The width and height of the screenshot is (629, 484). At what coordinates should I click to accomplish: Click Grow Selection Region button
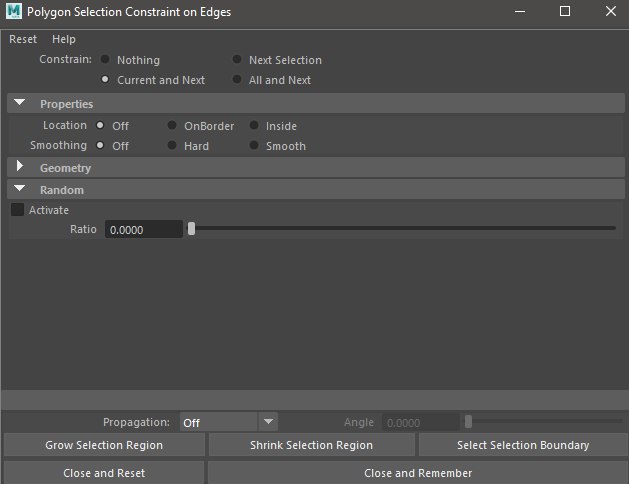(x=104, y=445)
